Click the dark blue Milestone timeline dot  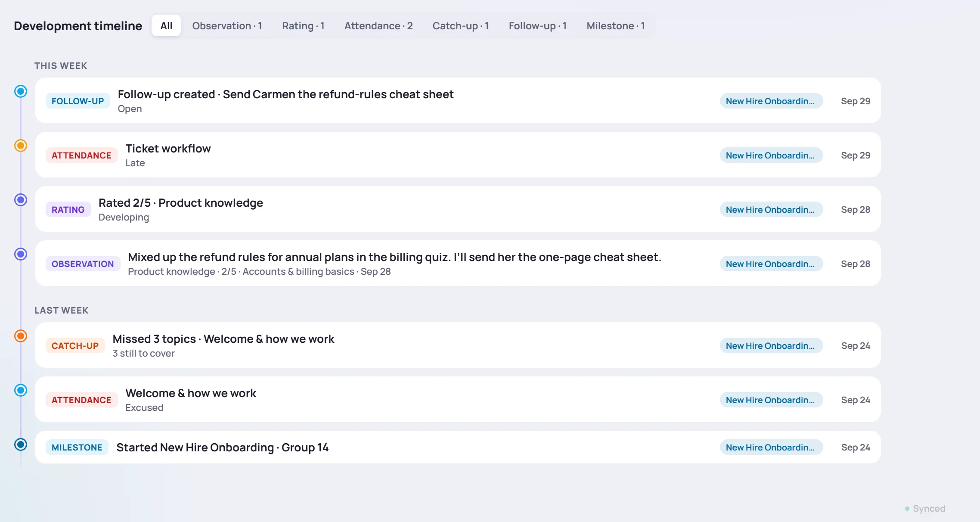coord(21,444)
